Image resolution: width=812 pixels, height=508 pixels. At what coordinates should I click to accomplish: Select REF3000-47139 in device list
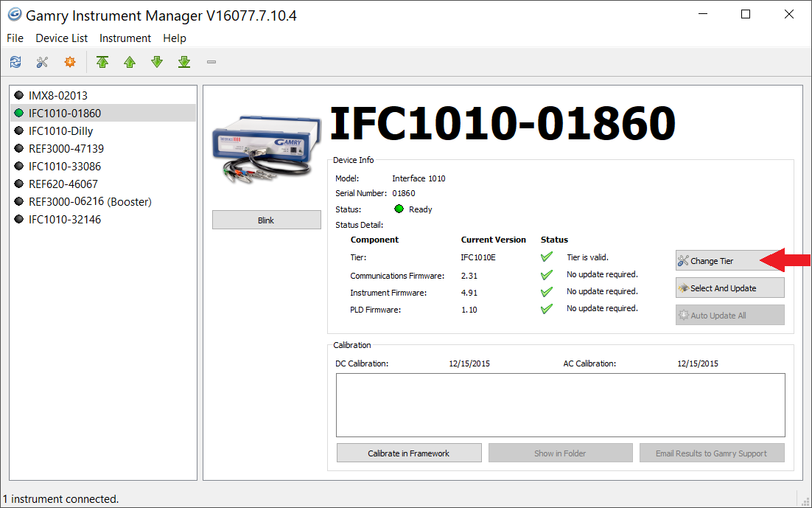tap(103, 148)
